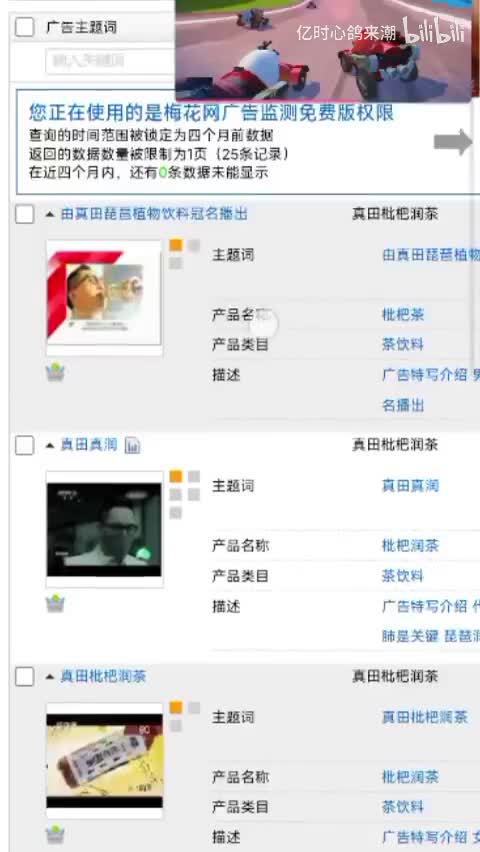The width and height of the screenshot is (480, 852).
Task: Click the keyword input field under 广告主题词
Action: (110, 61)
